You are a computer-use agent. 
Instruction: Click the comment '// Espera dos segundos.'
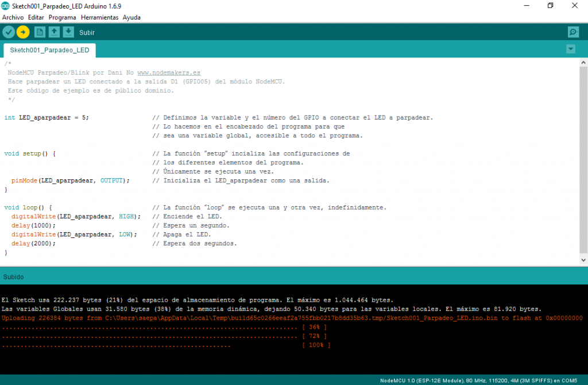click(195, 244)
